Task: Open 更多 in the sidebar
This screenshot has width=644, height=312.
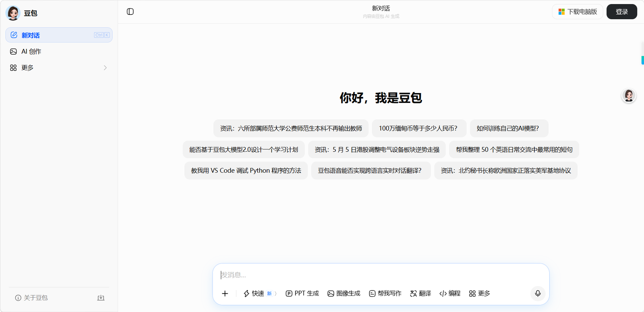Action: pos(59,68)
